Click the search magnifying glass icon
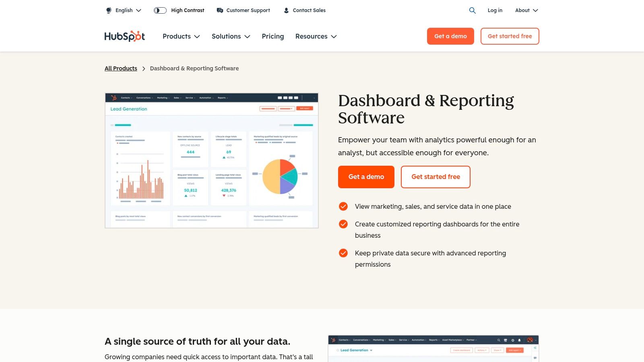 click(x=472, y=10)
